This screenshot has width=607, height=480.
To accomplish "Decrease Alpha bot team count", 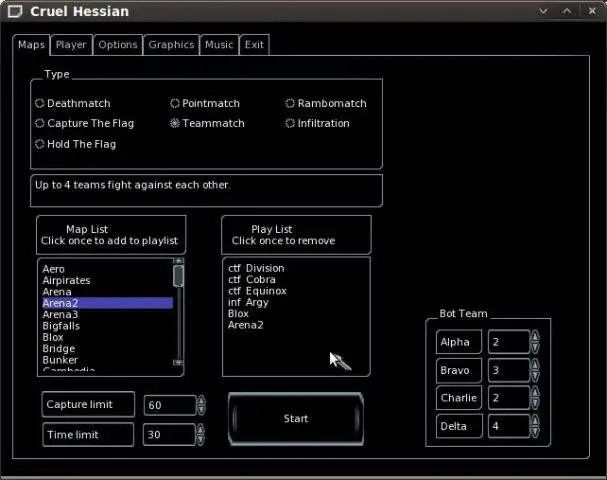I will (x=535, y=348).
